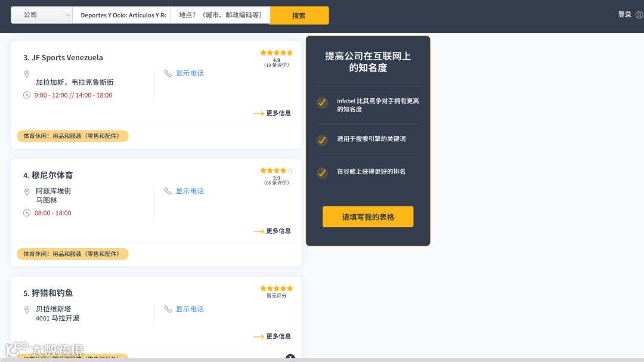
Task: Open 更多信息 for JF Sports Venezuela
Action: pyautogui.click(x=273, y=113)
